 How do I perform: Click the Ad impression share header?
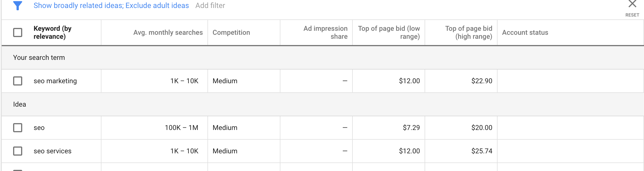point(325,32)
